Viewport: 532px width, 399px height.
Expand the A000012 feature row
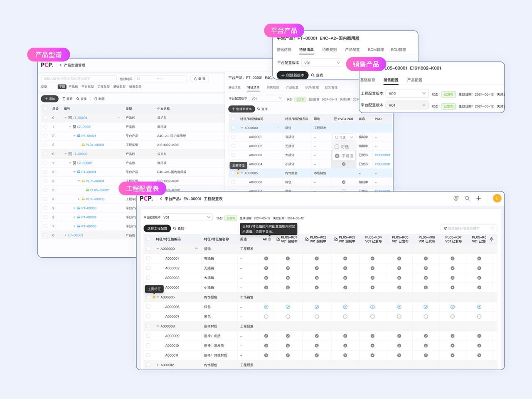point(158,365)
